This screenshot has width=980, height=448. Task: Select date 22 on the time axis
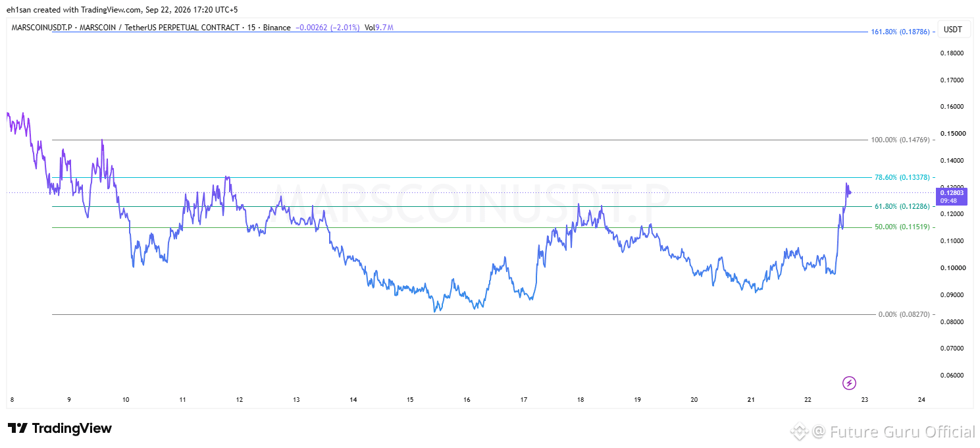(x=808, y=400)
